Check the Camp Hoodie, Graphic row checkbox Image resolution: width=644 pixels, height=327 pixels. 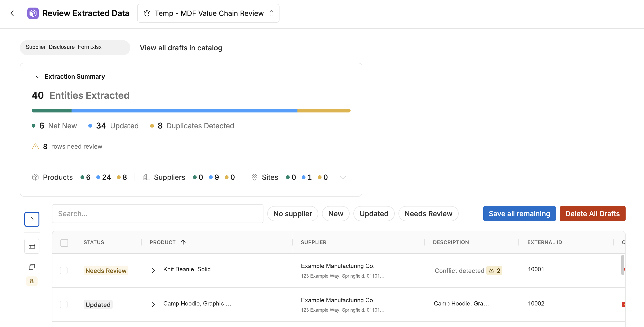[x=64, y=305]
